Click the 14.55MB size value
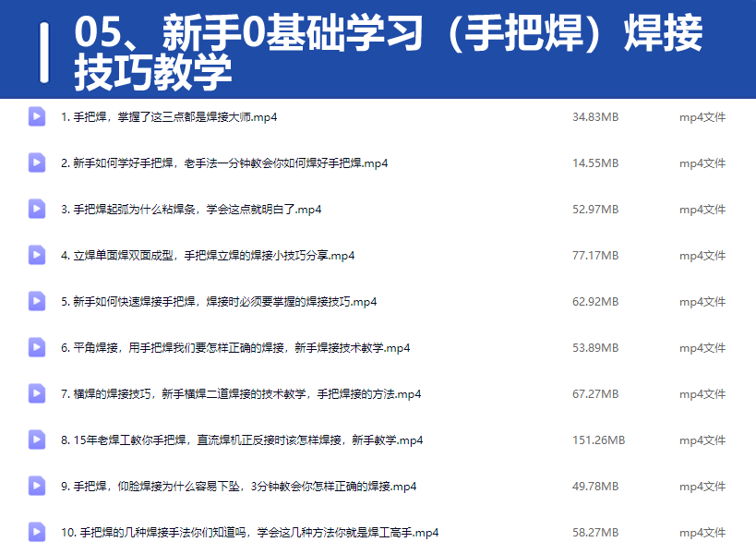The height and width of the screenshot is (554, 756). [x=595, y=163]
